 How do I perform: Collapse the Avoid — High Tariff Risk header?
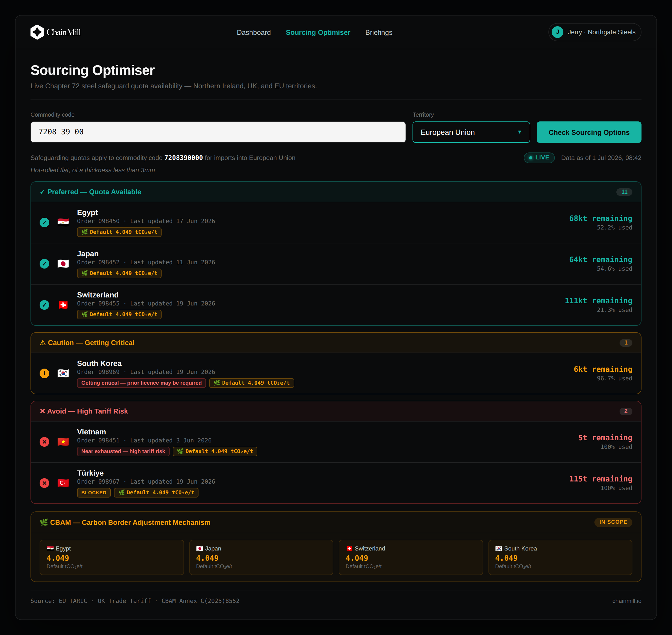click(x=336, y=411)
